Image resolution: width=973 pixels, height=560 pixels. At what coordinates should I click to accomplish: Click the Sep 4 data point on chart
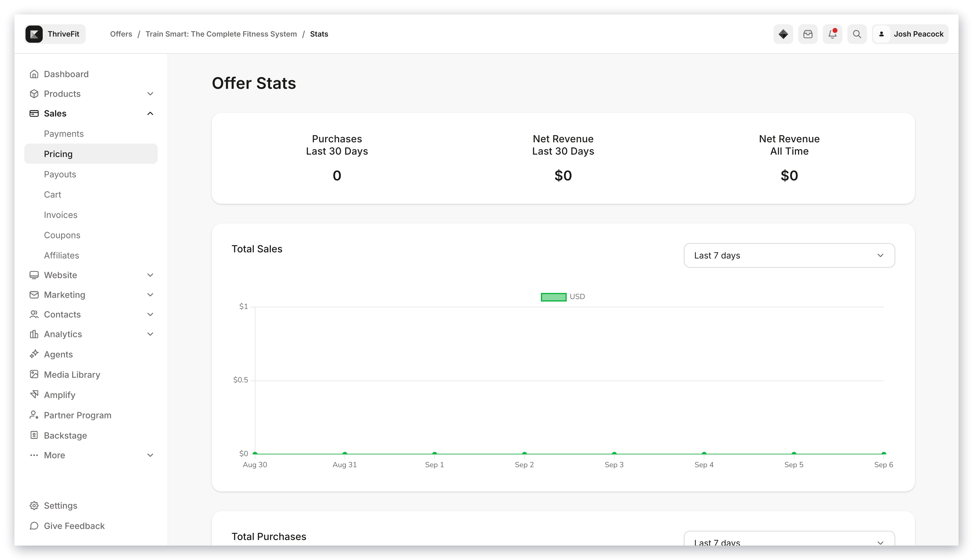tap(704, 453)
